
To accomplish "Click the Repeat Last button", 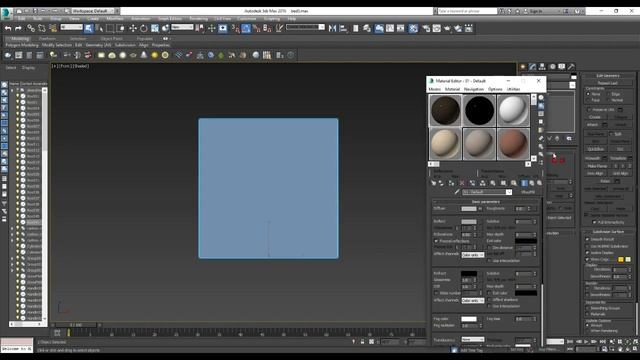I will click(x=607, y=83).
